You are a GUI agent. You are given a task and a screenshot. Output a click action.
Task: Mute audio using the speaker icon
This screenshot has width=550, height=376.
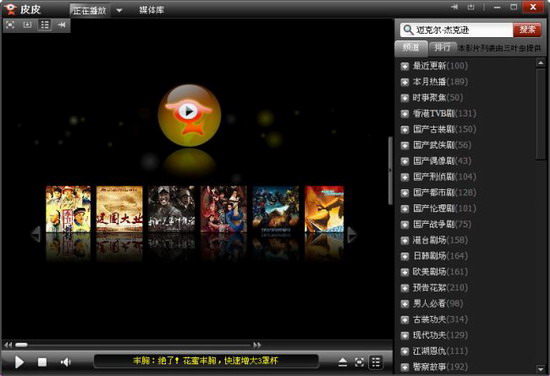(x=66, y=362)
